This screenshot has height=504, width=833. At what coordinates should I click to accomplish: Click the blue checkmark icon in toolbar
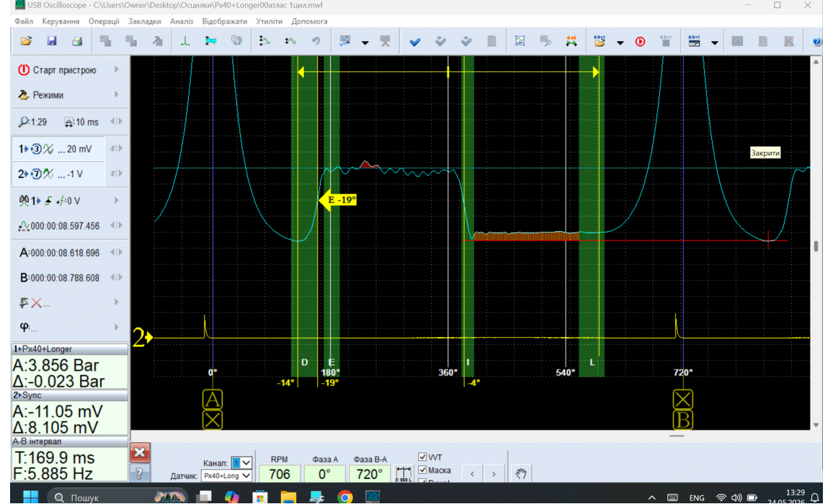415,42
